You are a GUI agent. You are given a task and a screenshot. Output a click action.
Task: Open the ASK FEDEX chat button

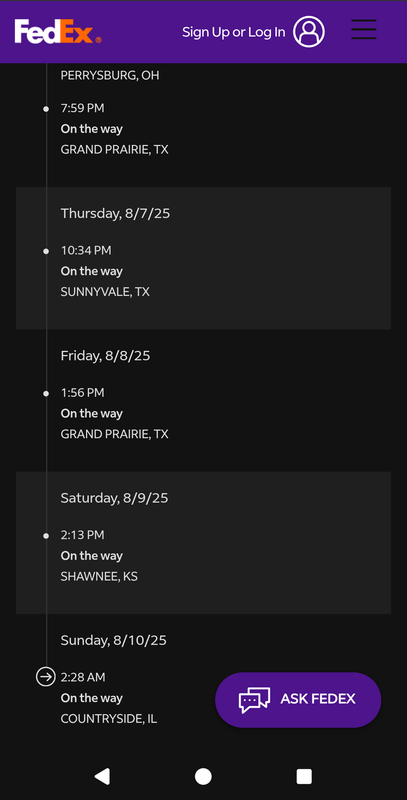click(298, 700)
